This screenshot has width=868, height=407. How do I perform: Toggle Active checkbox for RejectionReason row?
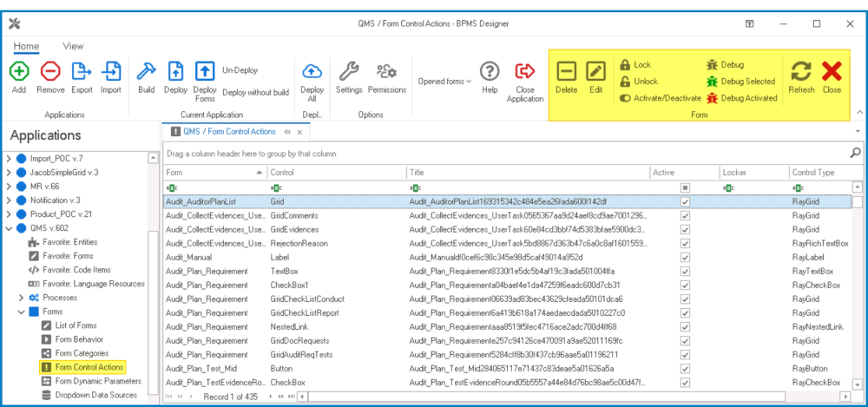tap(686, 244)
